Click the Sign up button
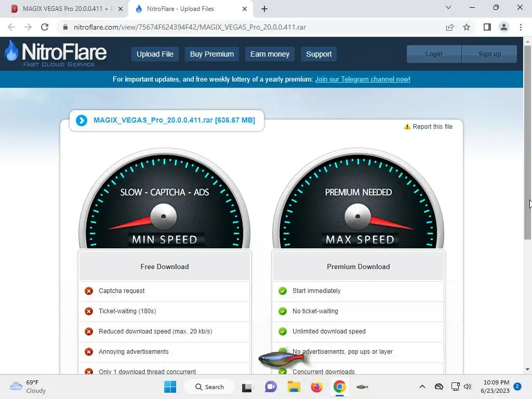This screenshot has height=399, width=532. click(x=489, y=54)
